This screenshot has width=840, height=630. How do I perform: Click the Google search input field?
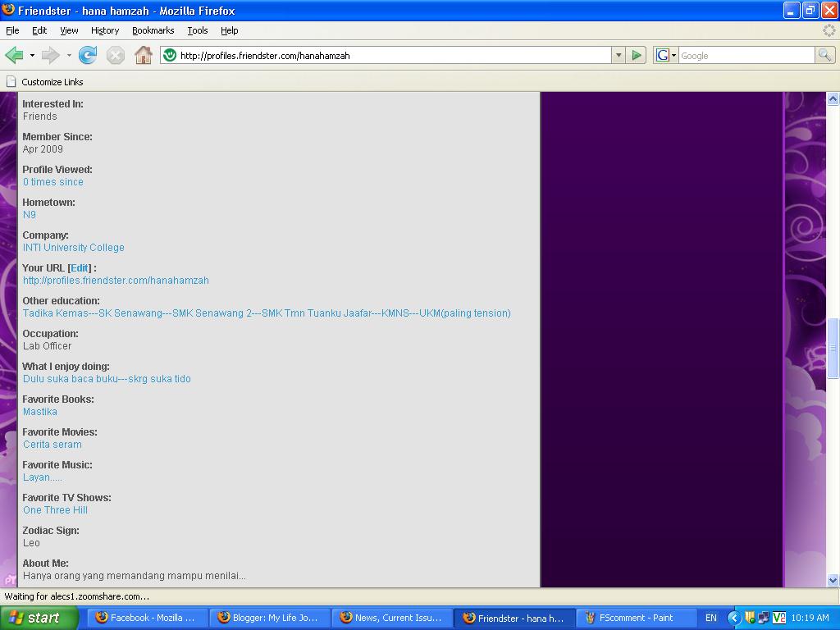(x=746, y=55)
